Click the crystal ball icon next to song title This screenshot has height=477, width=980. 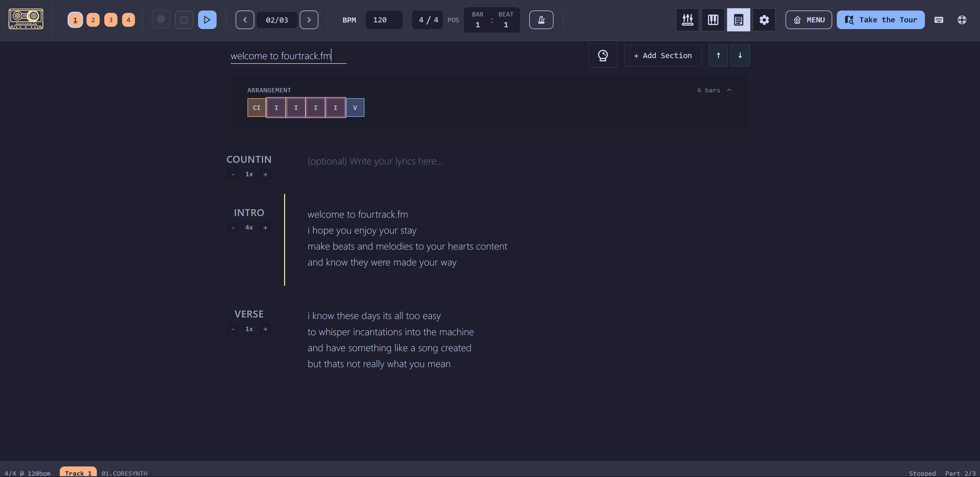[x=603, y=55]
